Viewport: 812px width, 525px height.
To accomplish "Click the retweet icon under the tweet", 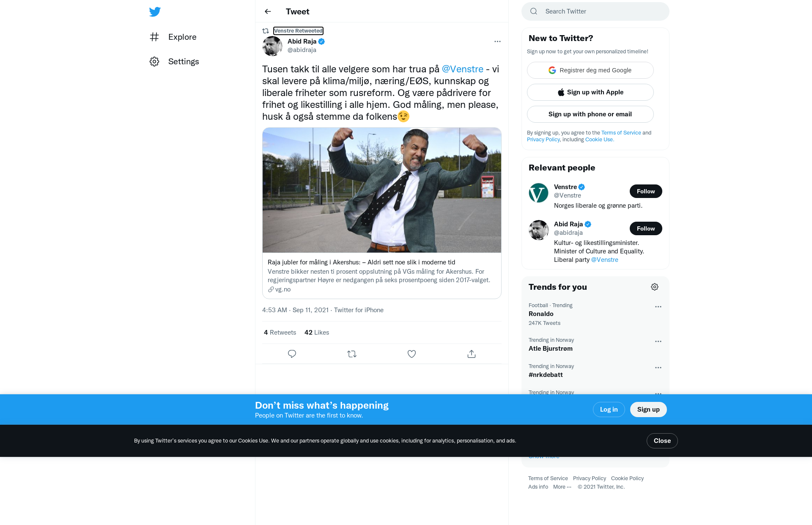I will (352, 354).
